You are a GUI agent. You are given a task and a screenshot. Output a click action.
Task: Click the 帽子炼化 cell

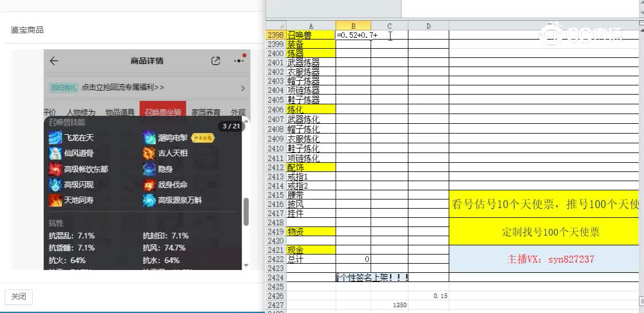click(x=311, y=129)
